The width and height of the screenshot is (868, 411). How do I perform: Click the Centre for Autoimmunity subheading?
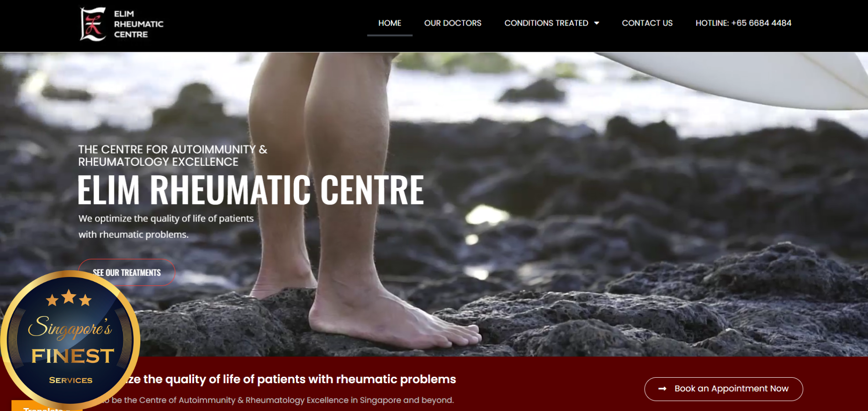[173, 156]
